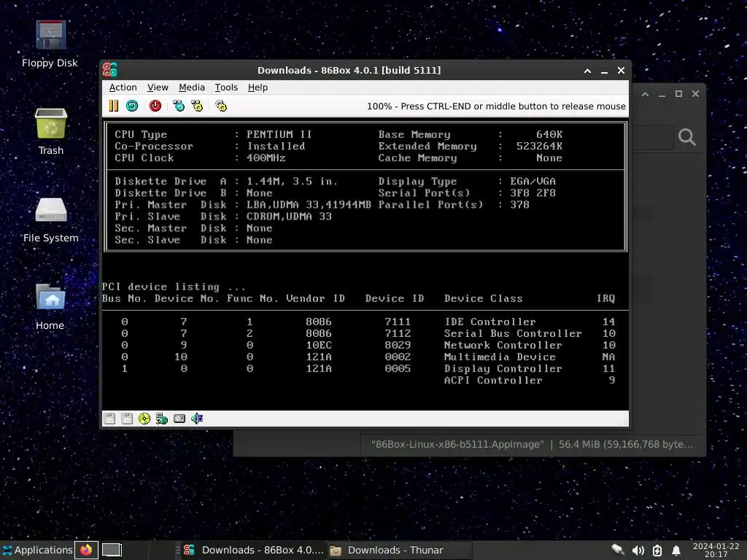Image resolution: width=747 pixels, height=560 pixels.
Task: Send Ctrl+Alt+Esc using its toolbar icon
Action: click(x=197, y=106)
